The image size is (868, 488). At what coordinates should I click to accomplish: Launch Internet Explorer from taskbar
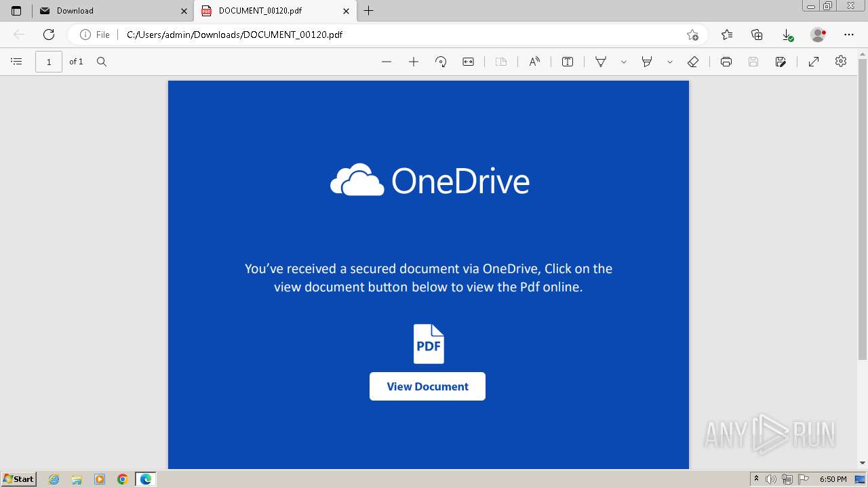click(x=54, y=479)
